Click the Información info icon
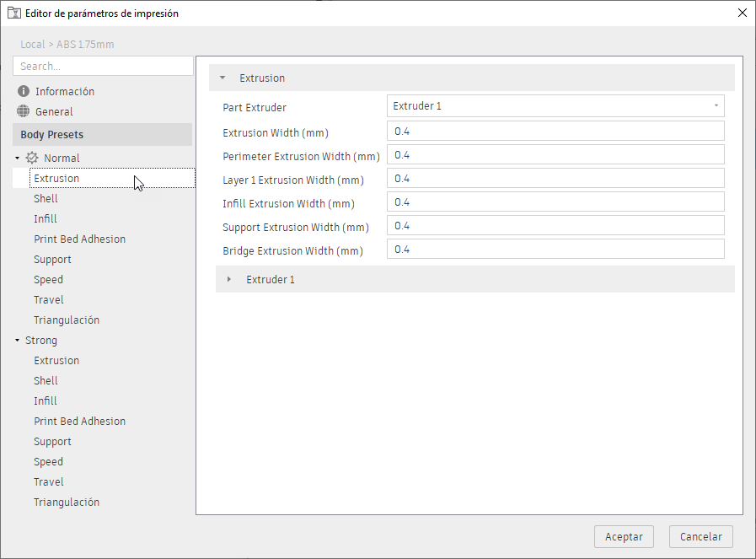Viewport: 756px width, 559px height. point(24,91)
